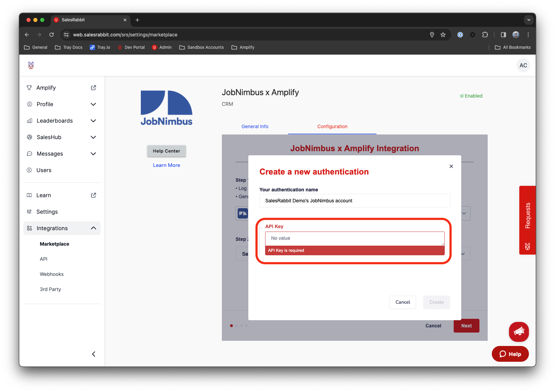Open the Admin bookmark
555x392 pixels.
click(x=162, y=47)
